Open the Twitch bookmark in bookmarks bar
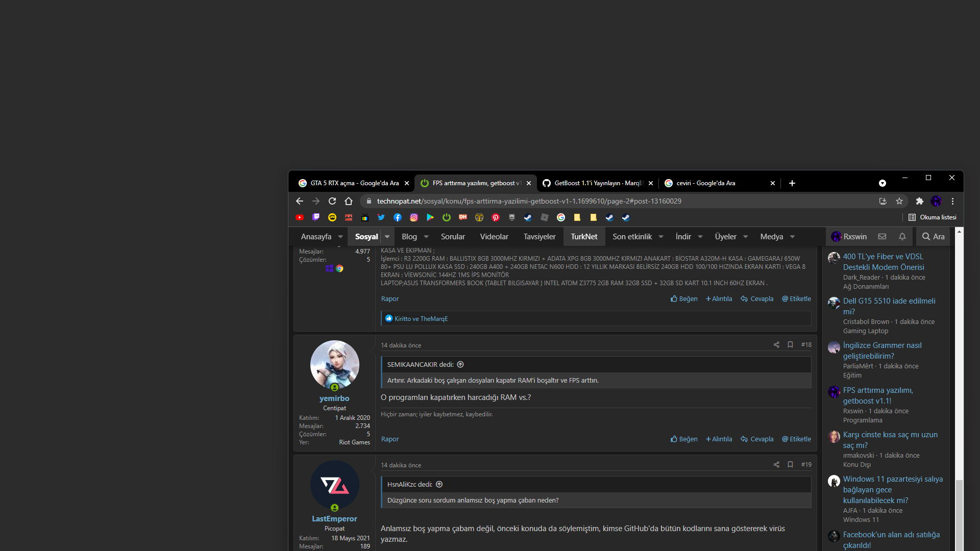Screen dimensions: 980x551 pos(316,217)
